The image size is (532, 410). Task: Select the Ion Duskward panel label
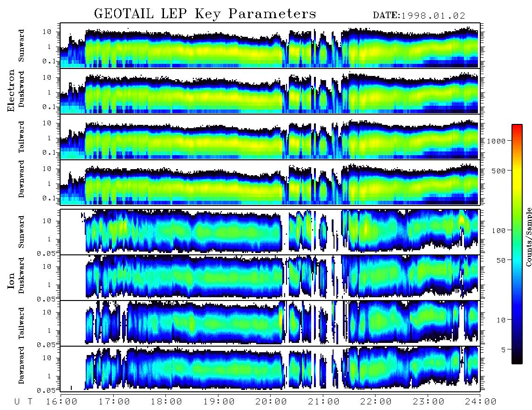pyautogui.click(x=21, y=276)
